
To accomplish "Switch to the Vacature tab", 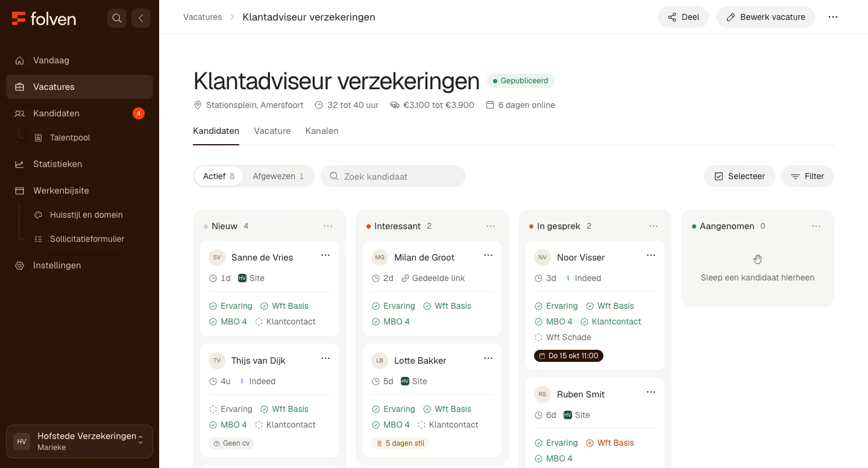I will point(272,131).
